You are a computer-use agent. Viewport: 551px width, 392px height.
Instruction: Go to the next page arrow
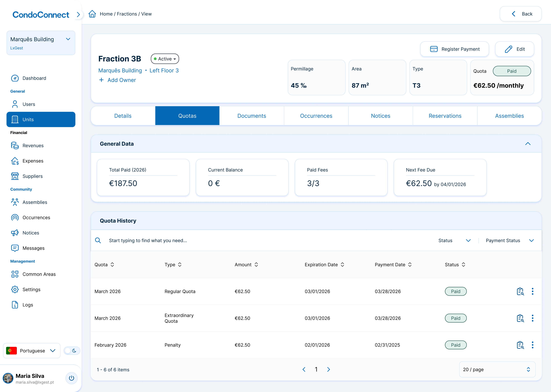point(328,370)
